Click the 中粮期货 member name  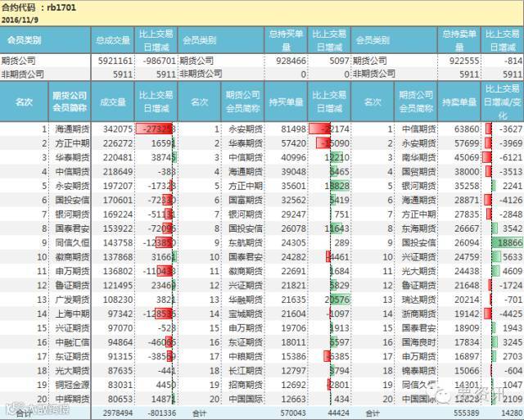click(x=246, y=356)
